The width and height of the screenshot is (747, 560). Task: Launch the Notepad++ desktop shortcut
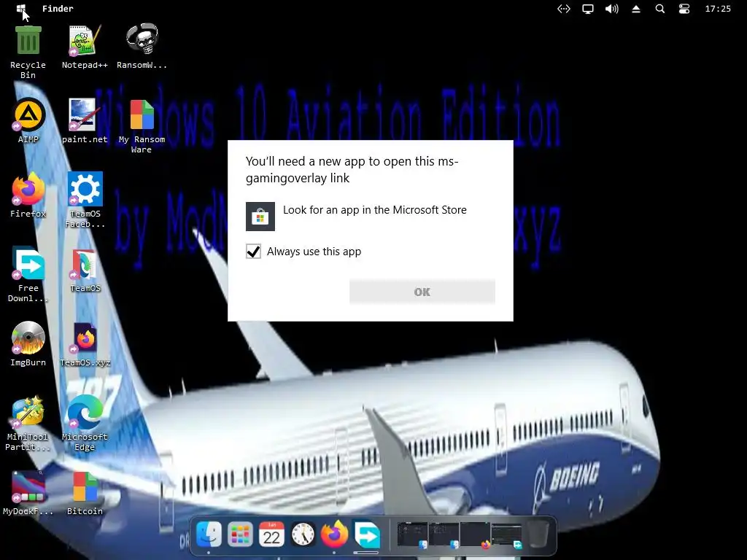coord(85,40)
